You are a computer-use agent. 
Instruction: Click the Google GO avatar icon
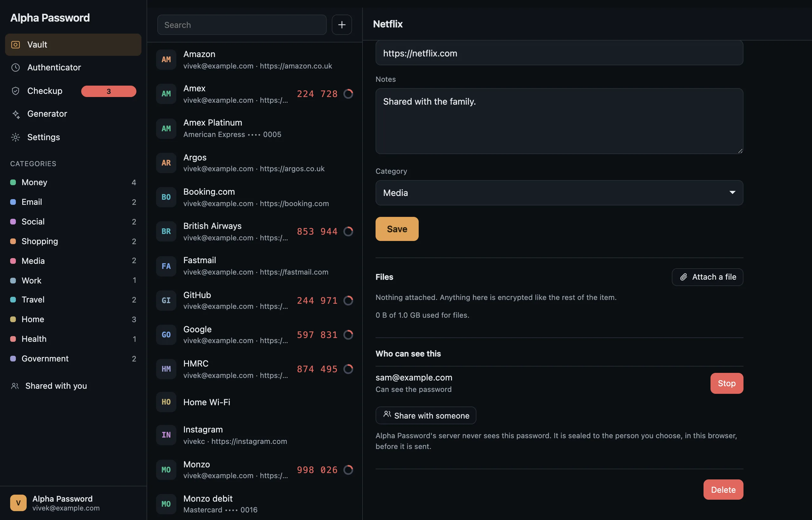pos(166,335)
